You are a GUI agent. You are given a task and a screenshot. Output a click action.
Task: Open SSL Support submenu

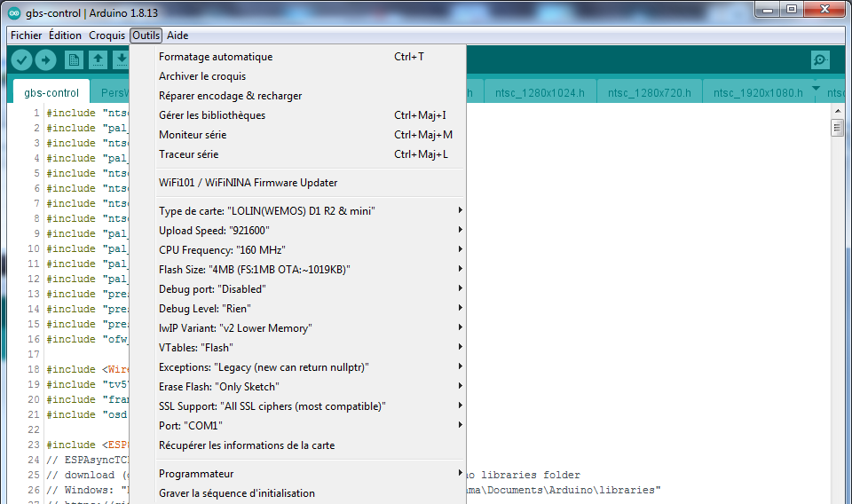[x=311, y=406]
